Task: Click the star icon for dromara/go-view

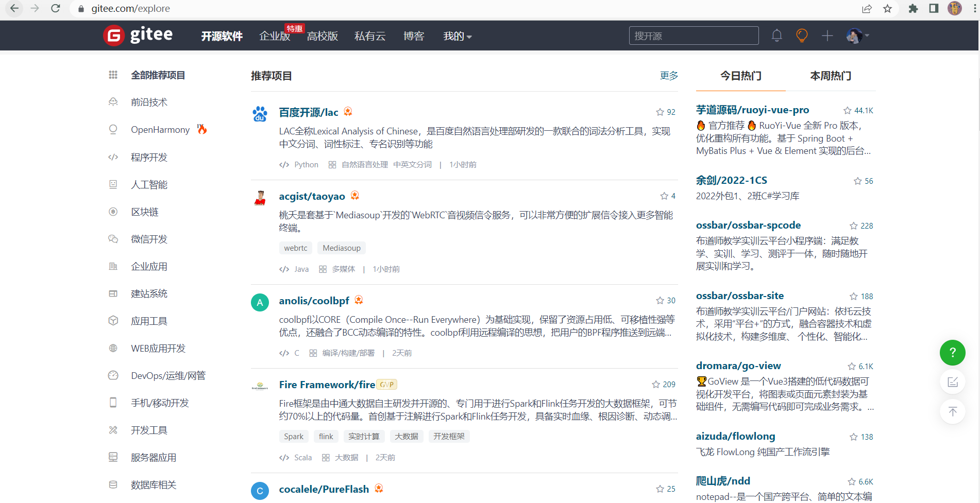Action: pyautogui.click(x=851, y=366)
